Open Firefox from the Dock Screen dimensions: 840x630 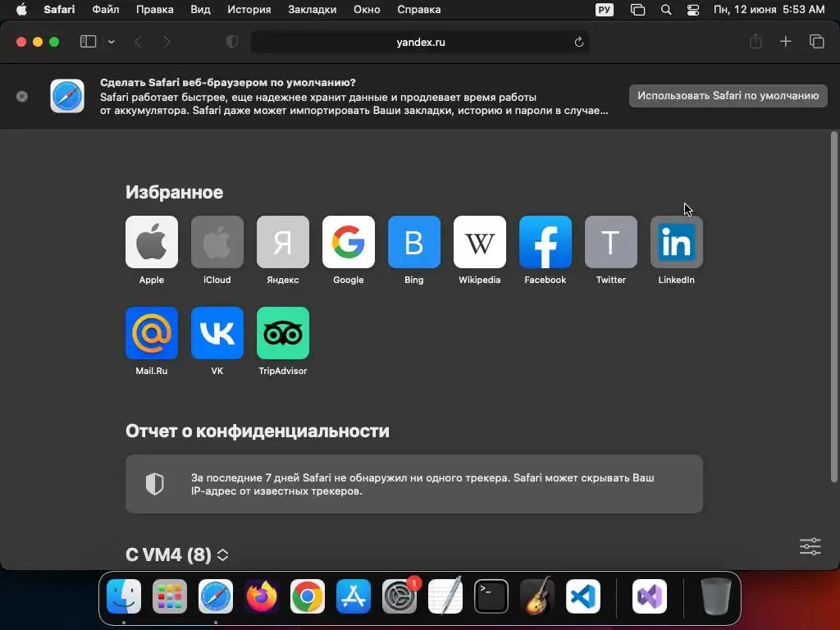coord(262,596)
